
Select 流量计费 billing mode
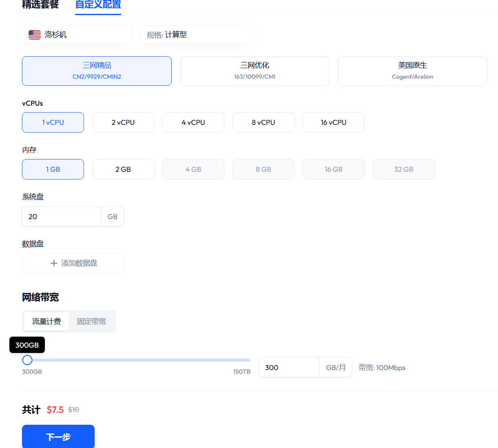(46, 322)
